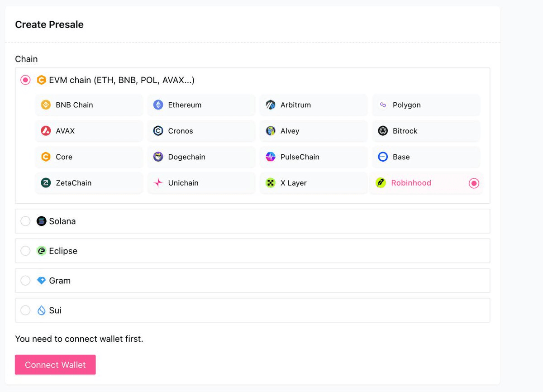The width and height of the screenshot is (543, 392).
Task: Choose the Bitrock network label
Action: coord(405,131)
